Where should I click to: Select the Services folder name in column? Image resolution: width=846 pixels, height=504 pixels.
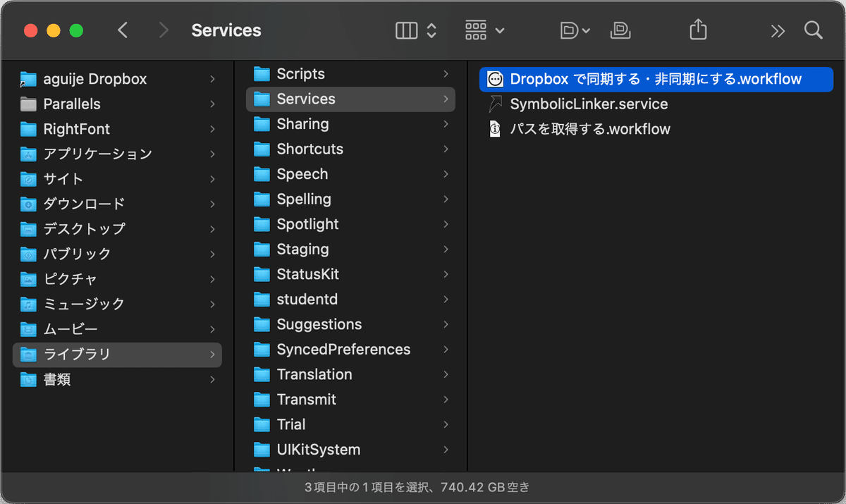pyautogui.click(x=306, y=99)
